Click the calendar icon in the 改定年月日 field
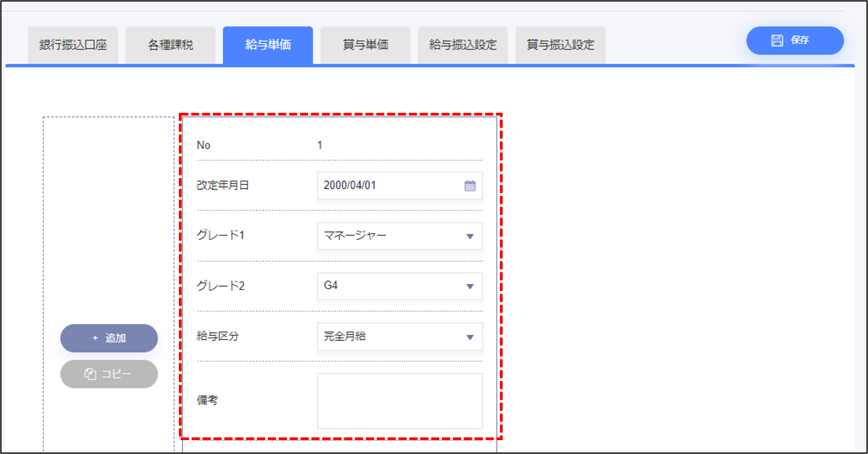This screenshot has height=454, width=868. pos(470,186)
